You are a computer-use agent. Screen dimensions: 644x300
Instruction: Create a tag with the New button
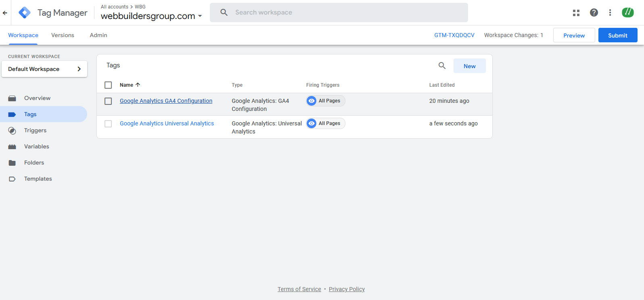(x=470, y=66)
